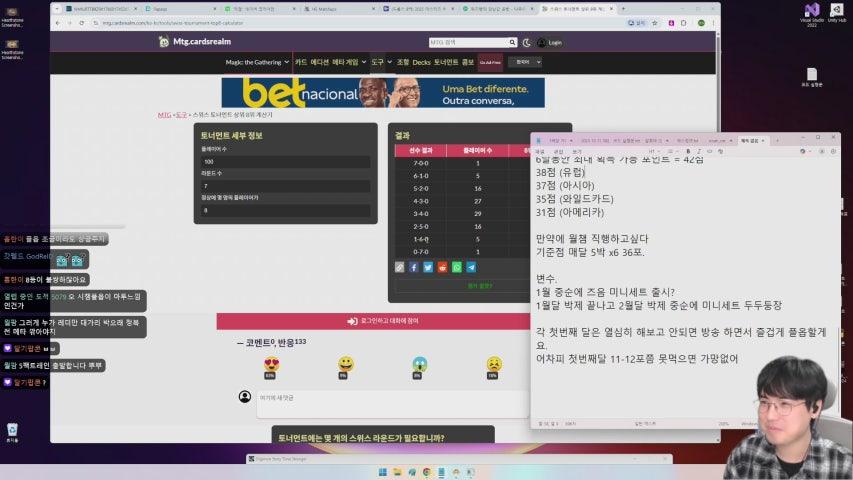
Task: Open the 카드 menu item
Action: click(x=301, y=62)
